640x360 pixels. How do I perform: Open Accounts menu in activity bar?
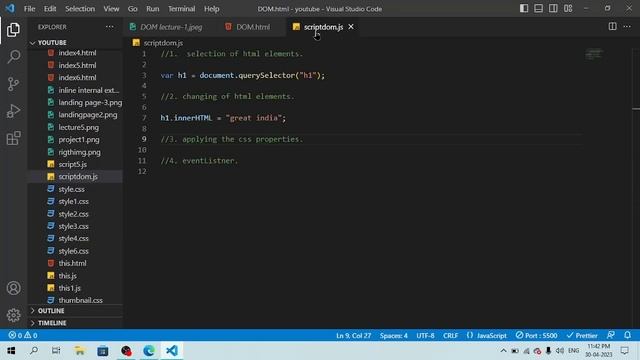[x=13, y=288]
